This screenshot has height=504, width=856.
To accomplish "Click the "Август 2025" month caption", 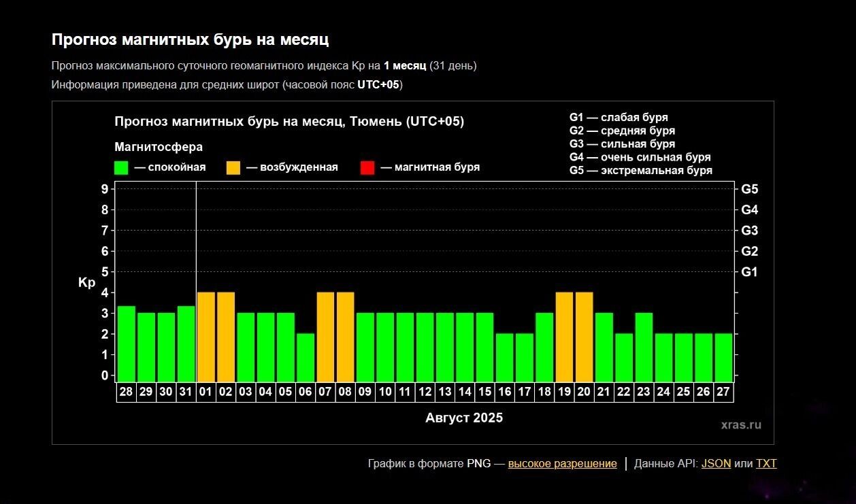I will 464,418.
